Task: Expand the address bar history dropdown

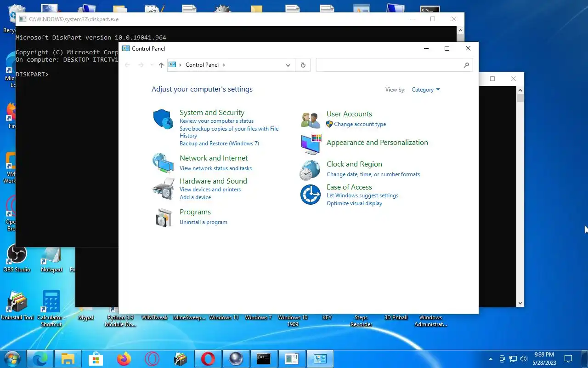Action: click(x=288, y=65)
